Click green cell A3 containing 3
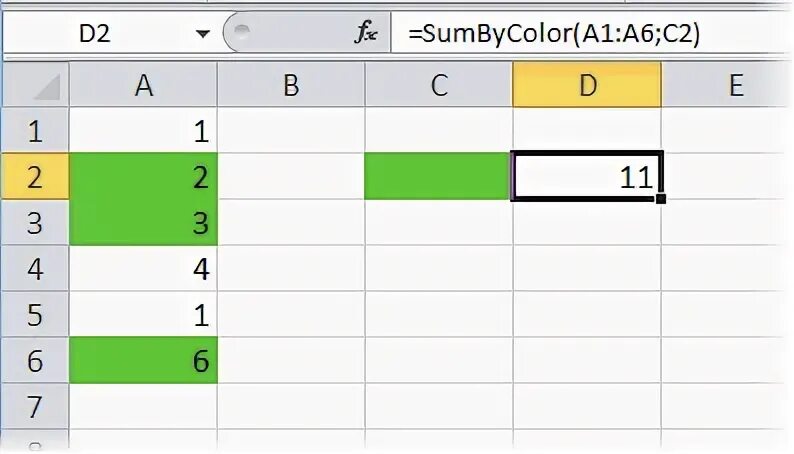This screenshot has width=794, height=454. pos(143,222)
